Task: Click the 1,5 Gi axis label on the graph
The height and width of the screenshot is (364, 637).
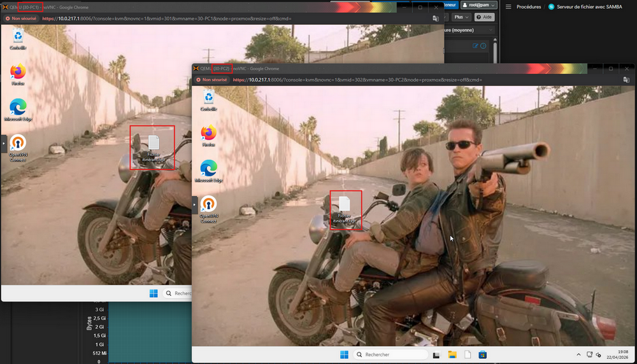Action: pyautogui.click(x=99, y=335)
